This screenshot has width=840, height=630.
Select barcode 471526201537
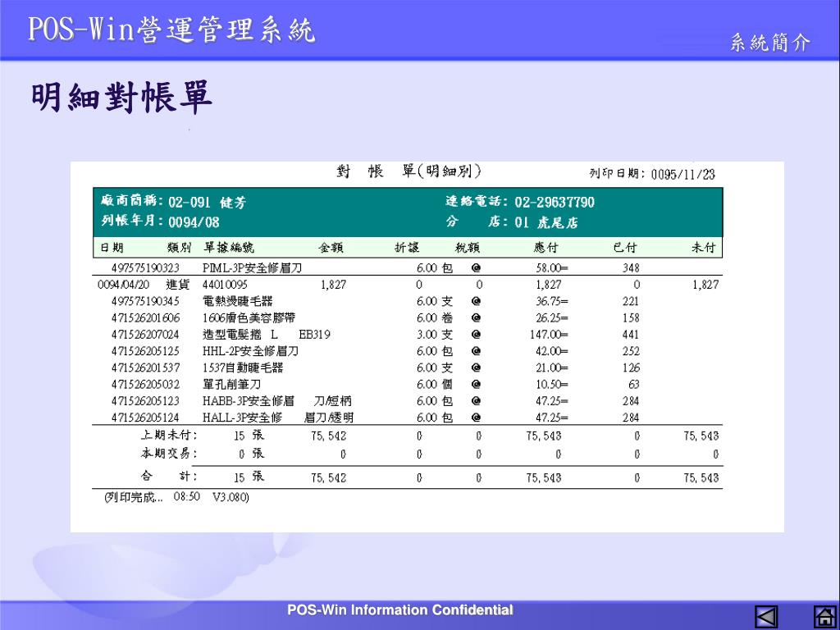click(x=145, y=367)
